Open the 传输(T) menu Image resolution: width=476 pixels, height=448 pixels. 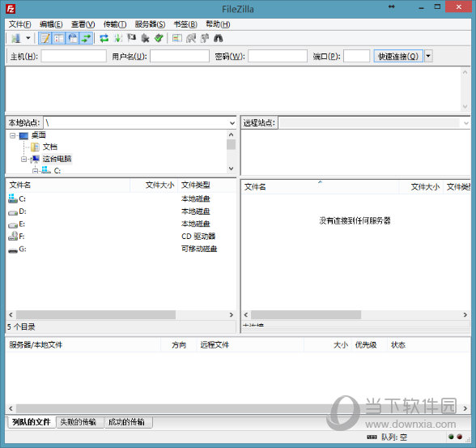[x=115, y=24]
